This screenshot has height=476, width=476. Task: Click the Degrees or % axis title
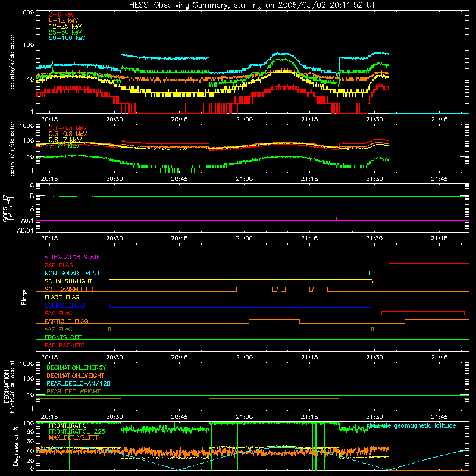pyautogui.click(x=15, y=446)
